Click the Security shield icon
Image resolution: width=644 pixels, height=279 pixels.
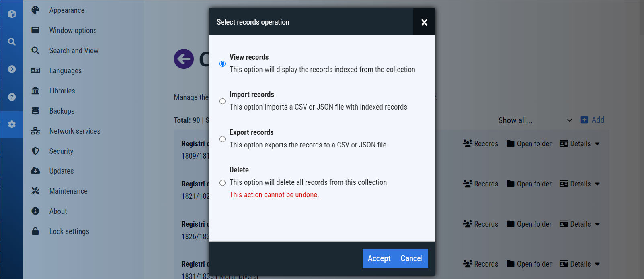[x=35, y=151]
